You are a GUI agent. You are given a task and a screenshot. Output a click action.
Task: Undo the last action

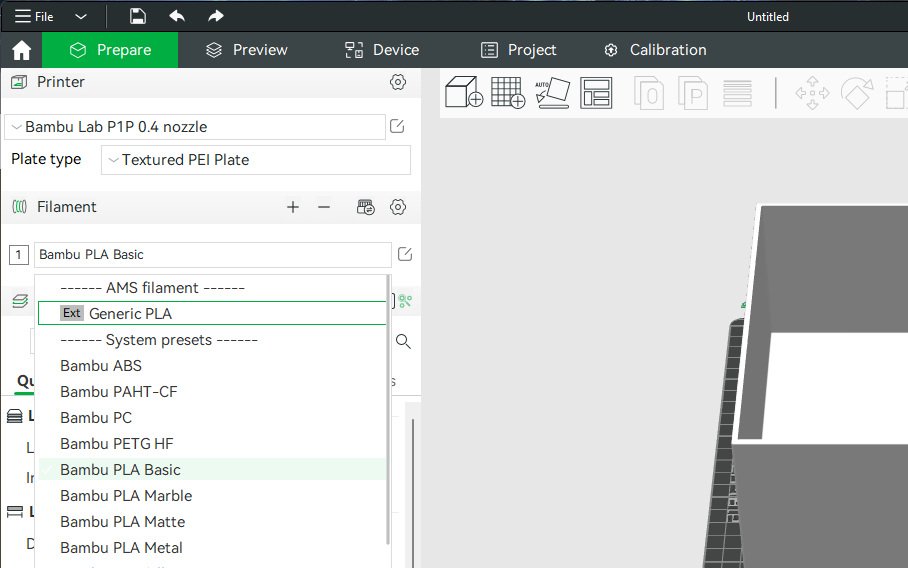click(x=177, y=16)
